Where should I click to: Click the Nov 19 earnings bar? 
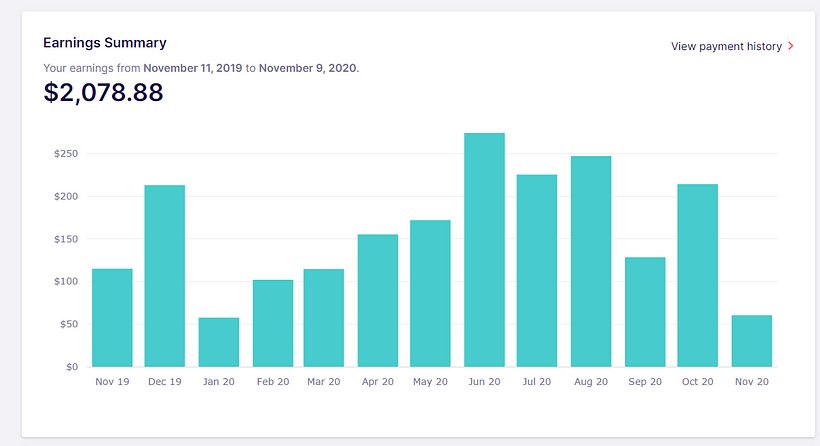[x=112, y=318]
